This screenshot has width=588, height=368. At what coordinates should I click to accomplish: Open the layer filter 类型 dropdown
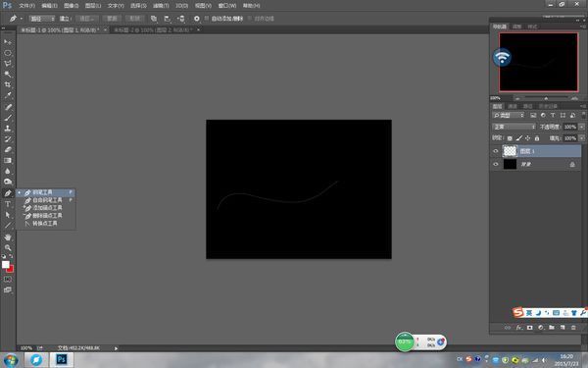coord(509,115)
